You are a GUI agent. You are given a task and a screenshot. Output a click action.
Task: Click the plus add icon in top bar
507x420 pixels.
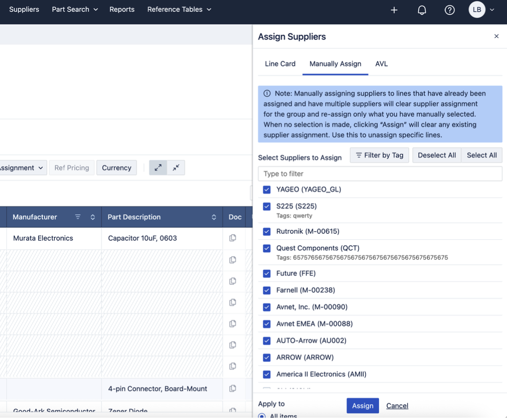(394, 10)
